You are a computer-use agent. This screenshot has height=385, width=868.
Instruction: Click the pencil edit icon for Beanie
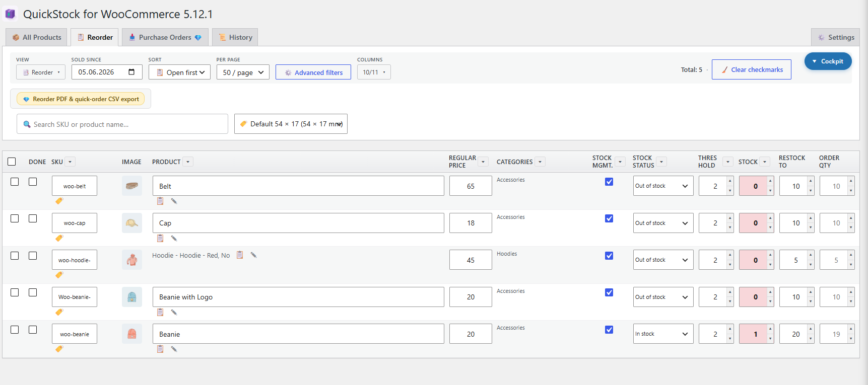[174, 349]
